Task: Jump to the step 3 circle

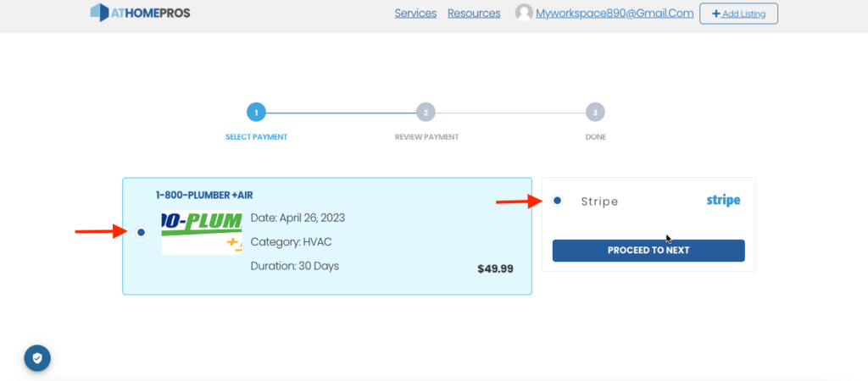Action: (x=595, y=112)
